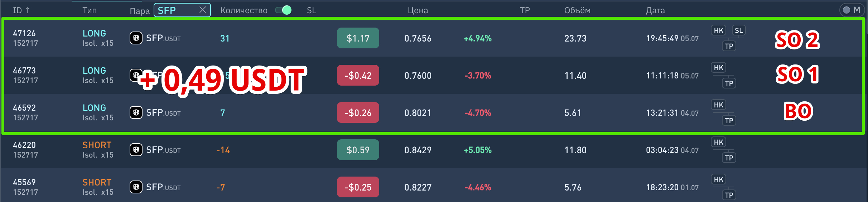
Task: Click the red -$0.42 loss badge
Action: pos(358,75)
